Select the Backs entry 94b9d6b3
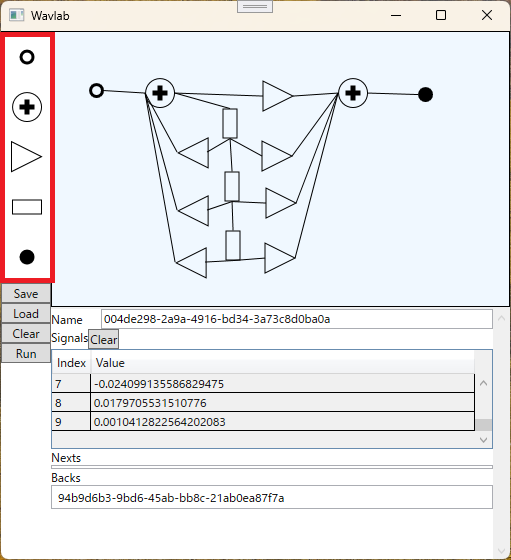The width and height of the screenshot is (511, 560). [x=171, y=498]
